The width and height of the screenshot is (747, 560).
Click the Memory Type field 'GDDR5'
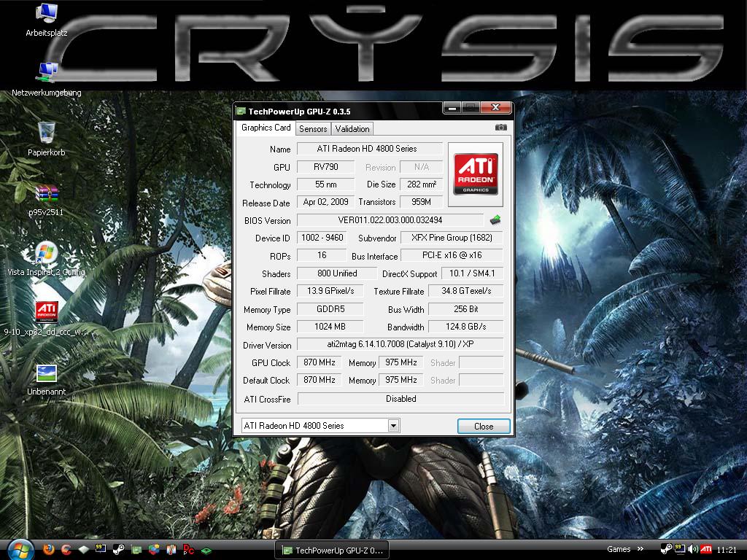(x=330, y=309)
